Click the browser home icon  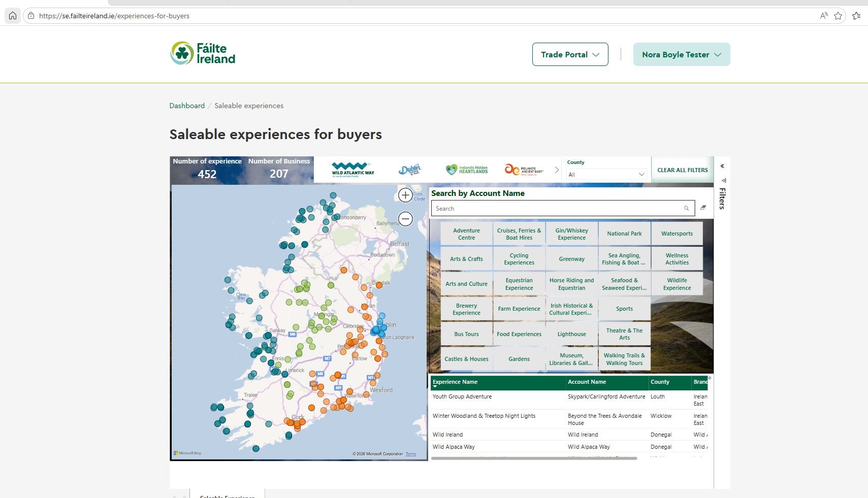[13, 16]
